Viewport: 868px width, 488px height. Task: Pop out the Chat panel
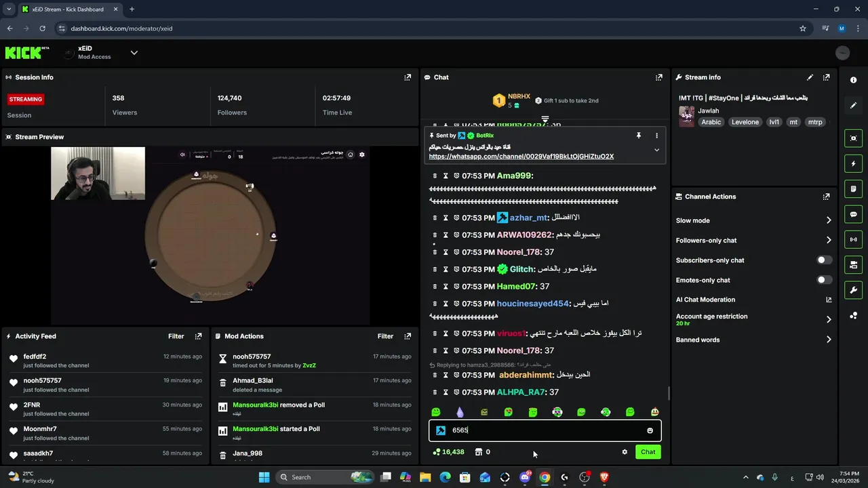coord(658,77)
